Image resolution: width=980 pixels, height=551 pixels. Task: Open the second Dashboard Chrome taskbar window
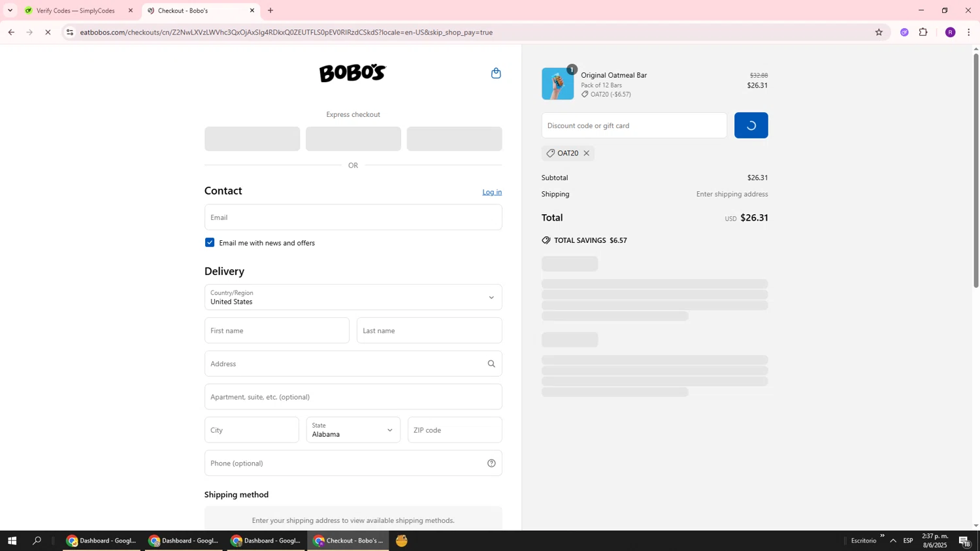pos(184,541)
